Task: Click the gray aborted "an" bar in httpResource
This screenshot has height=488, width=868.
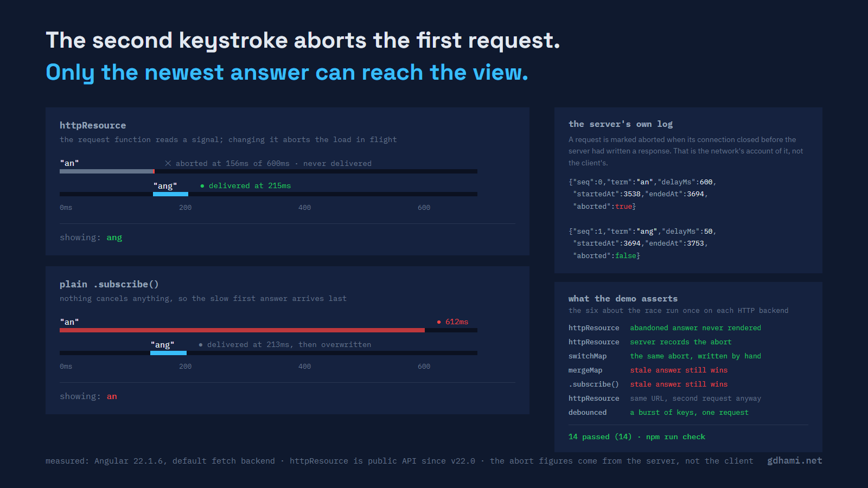Action: (x=107, y=171)
